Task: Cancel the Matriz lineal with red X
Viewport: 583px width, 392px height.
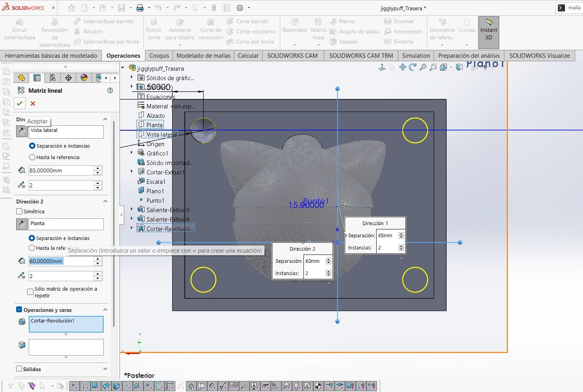Action: [x=33, y=103]
